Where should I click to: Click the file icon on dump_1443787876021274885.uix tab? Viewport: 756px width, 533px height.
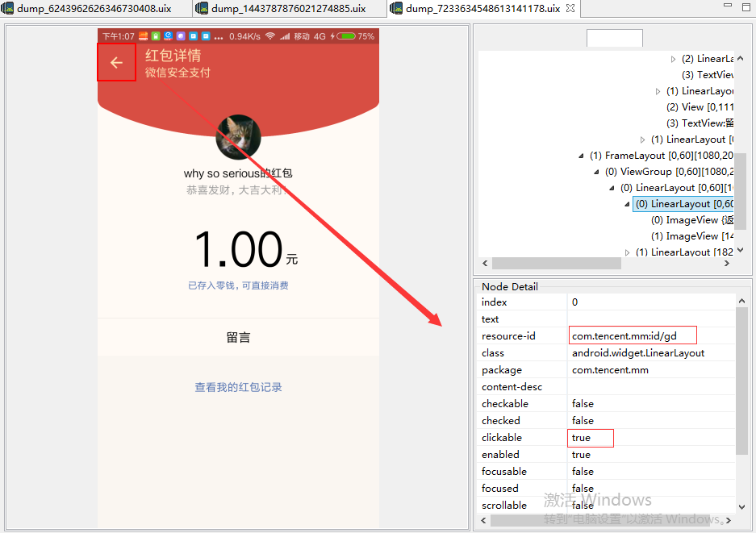pos(202,8)
